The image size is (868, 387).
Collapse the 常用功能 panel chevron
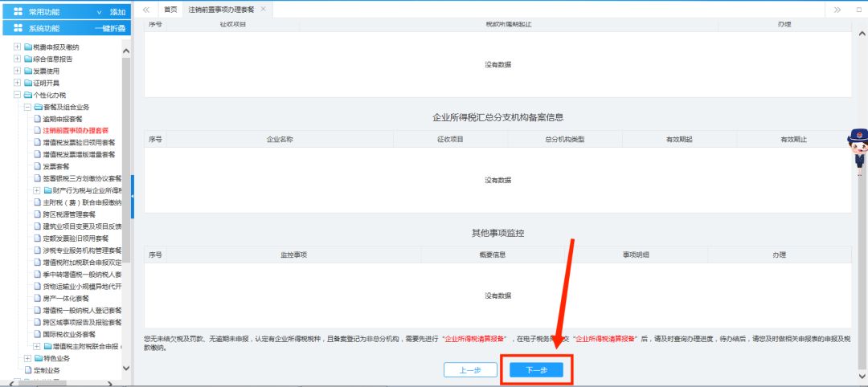(99, 12)
